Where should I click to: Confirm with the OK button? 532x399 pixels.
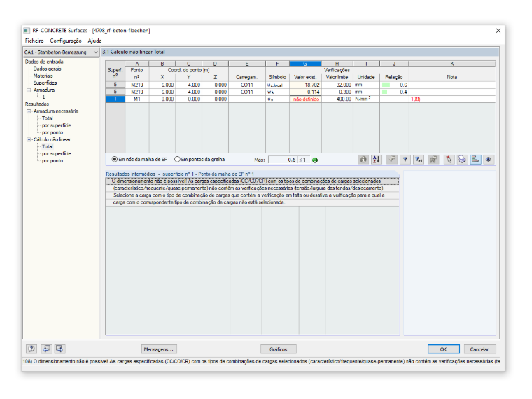443,349
